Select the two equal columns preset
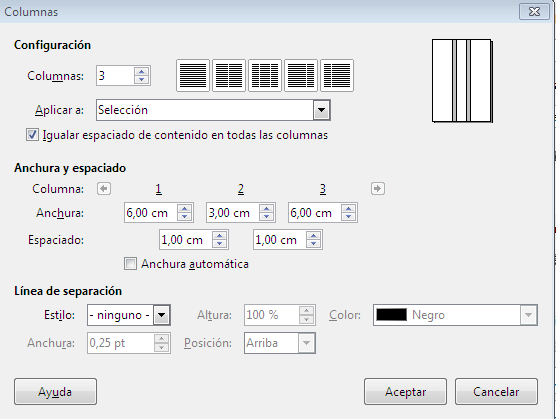 click(x=229, y=76)
